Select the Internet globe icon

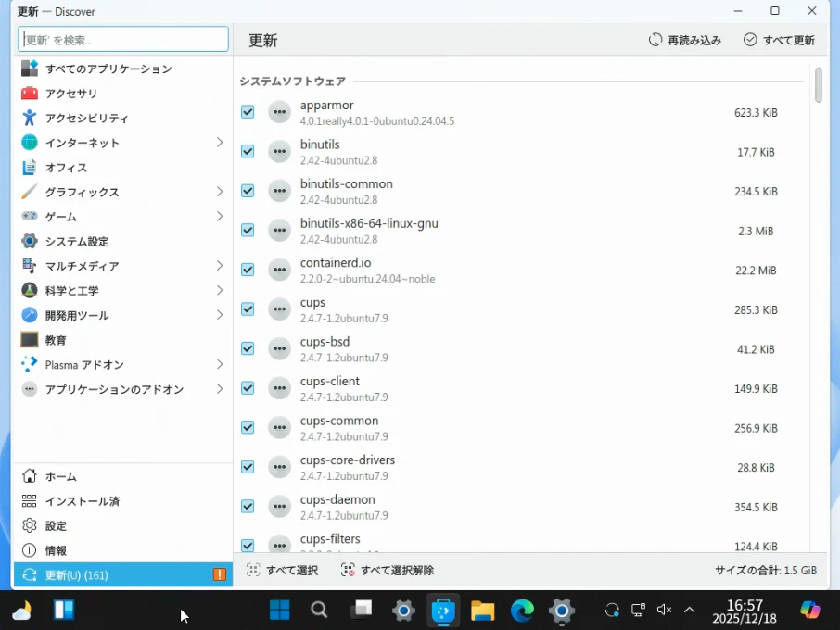(x=30, y=143)
